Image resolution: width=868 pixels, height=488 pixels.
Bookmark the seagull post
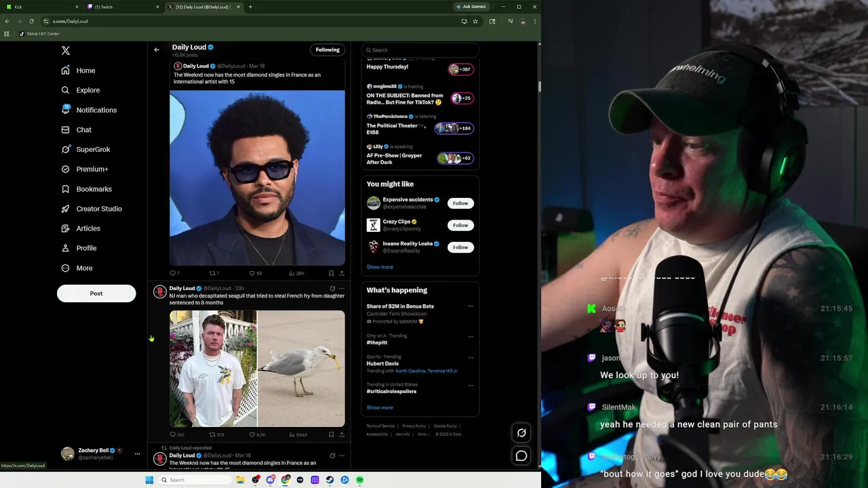pos(331,434)
